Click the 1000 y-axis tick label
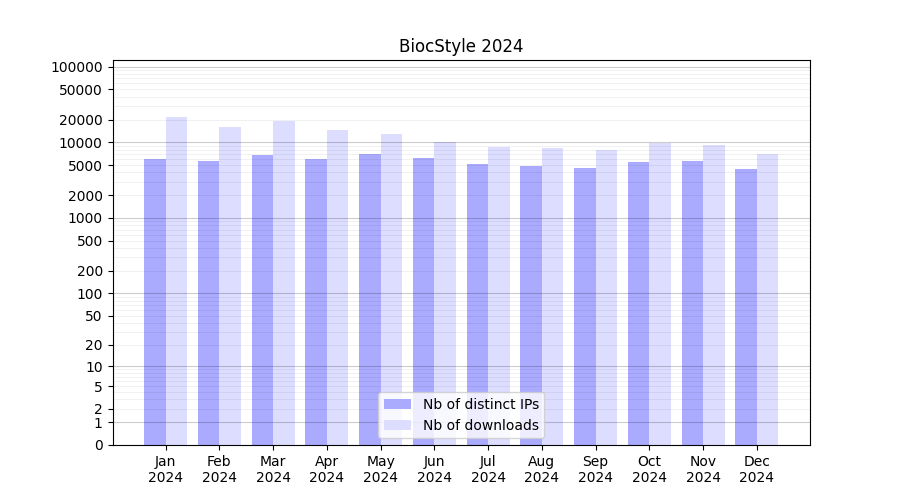Image resolution: width=900 pixels, height=500 pixels. pos(86,218)
